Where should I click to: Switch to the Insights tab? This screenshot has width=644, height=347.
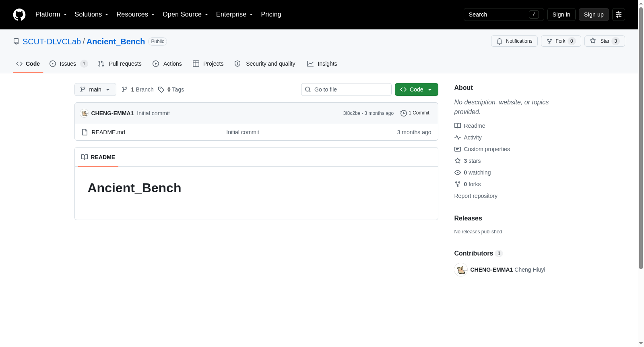pyautogui.click(x=322, y=64)
